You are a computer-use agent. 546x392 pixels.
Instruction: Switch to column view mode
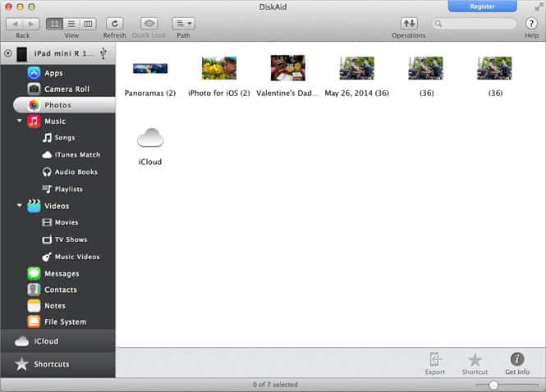tap(88, 24)
